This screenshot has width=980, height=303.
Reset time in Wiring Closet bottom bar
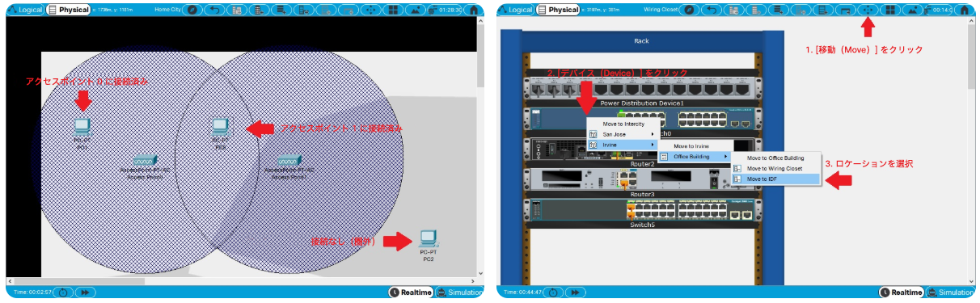[554, 292]
